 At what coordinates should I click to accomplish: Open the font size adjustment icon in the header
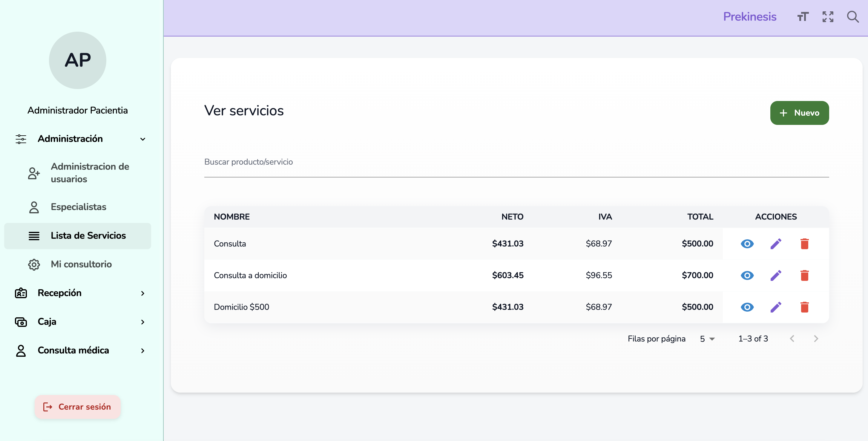pos(803,16)
